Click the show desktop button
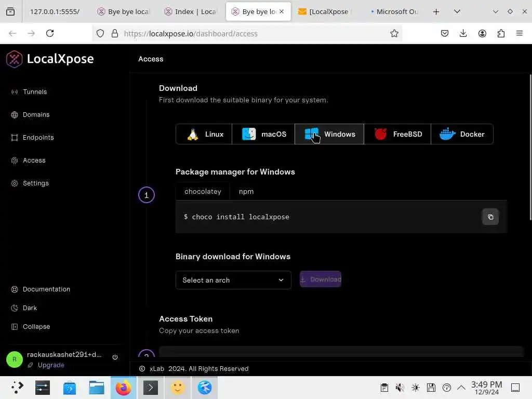The width and height of the screenshot is (532, 399). point(515,388)
